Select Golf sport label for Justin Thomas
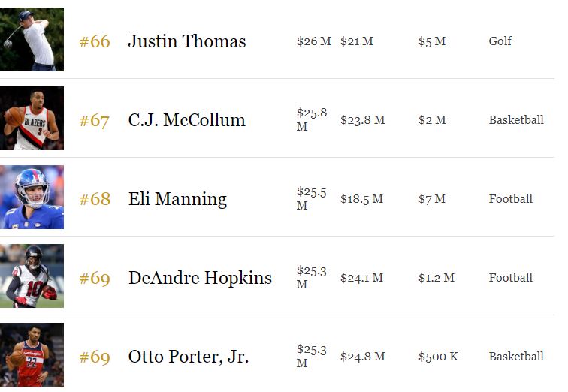This screenshot has height=392, width=568. click(x=500, y=41)
